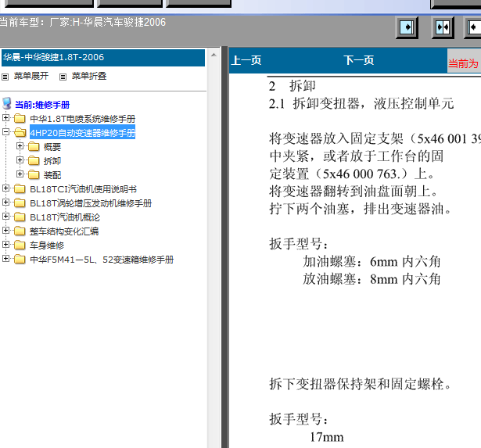Viewport: 481px width, 448px height.
Task: Open 中华F5M41—5L、52变速箱维修手册 tree item
Action: pyautogui.click(x=102, y=260)
